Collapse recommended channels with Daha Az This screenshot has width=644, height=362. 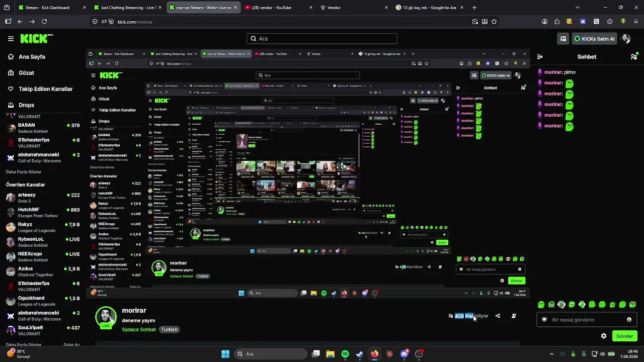[x=71, y=345]
